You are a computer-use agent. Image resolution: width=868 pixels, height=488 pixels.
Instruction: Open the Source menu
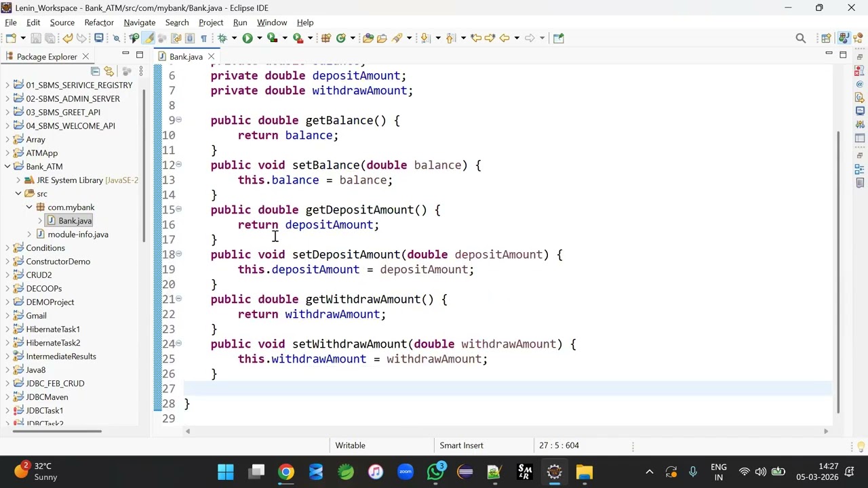tap(62, 22)
